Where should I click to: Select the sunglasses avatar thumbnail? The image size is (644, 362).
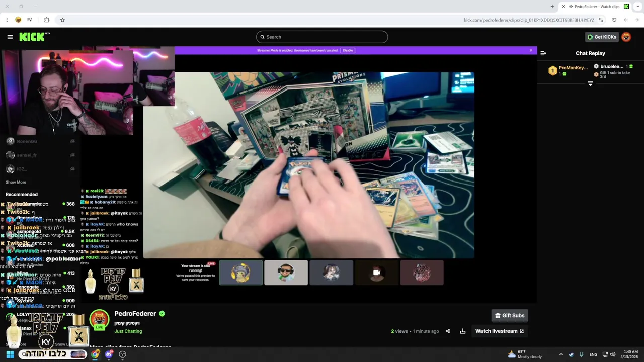pyautogui.click(x=286, y=273)
